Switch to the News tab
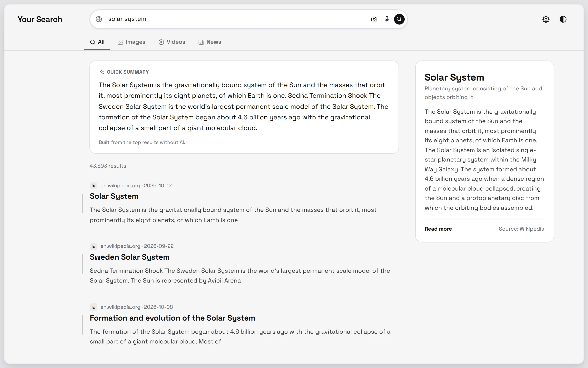The width and height of the screenshot is (588, 368). (210, 42)
